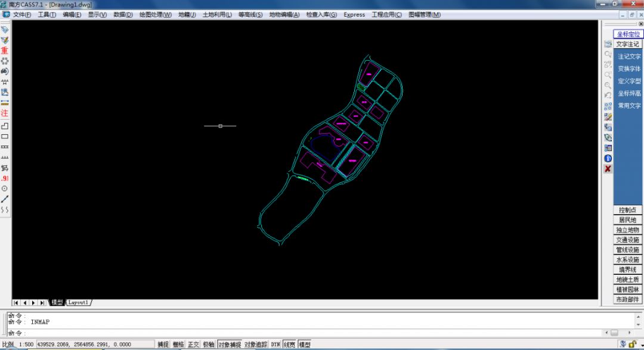Click the 坐标定位 panel button
The width and height of the screenshot is (644, 350).
(628, 34)
